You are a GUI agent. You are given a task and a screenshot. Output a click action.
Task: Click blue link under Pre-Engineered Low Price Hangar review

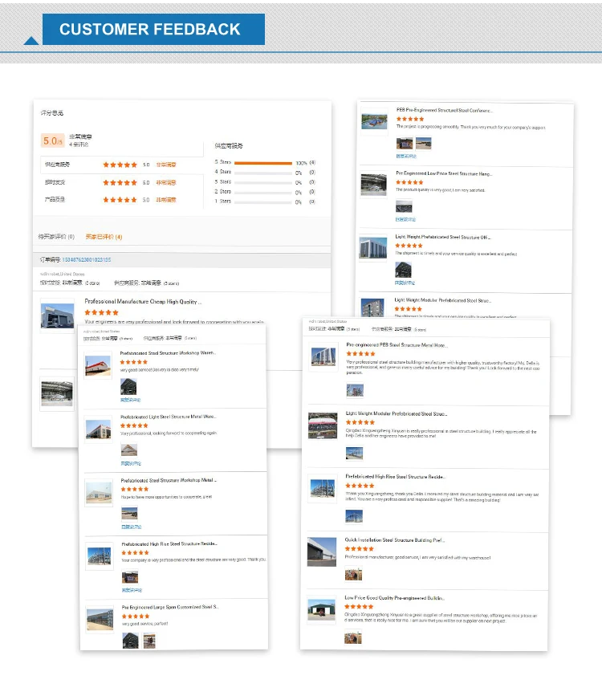tap(405, 219)
